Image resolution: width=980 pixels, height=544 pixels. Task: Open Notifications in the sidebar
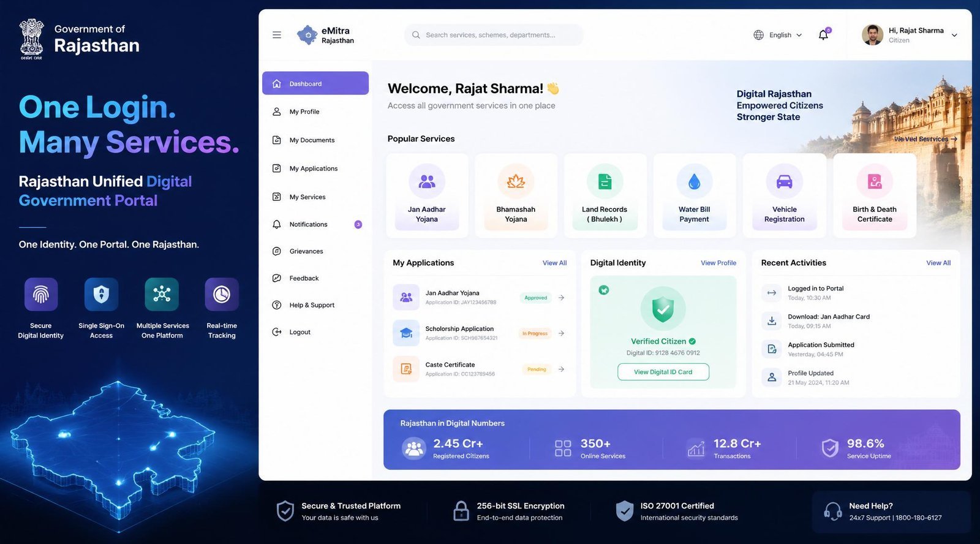[315, 224]
